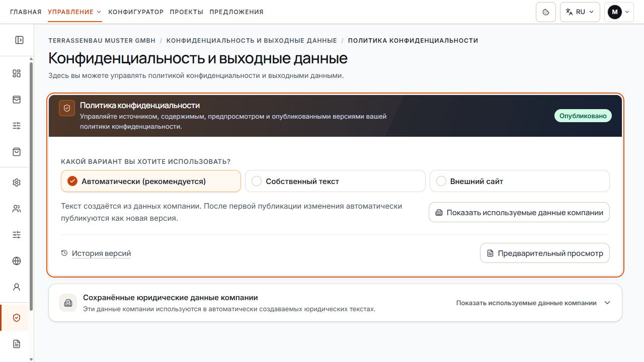Open the globe icon in sidebar

tap(17, 261)
